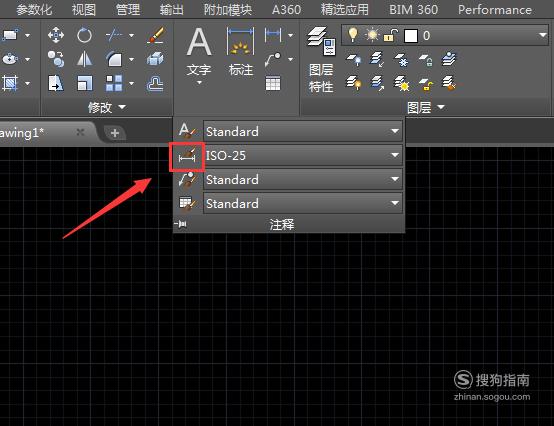
Task: Select the Leader tool
Action: pos(273,59)
